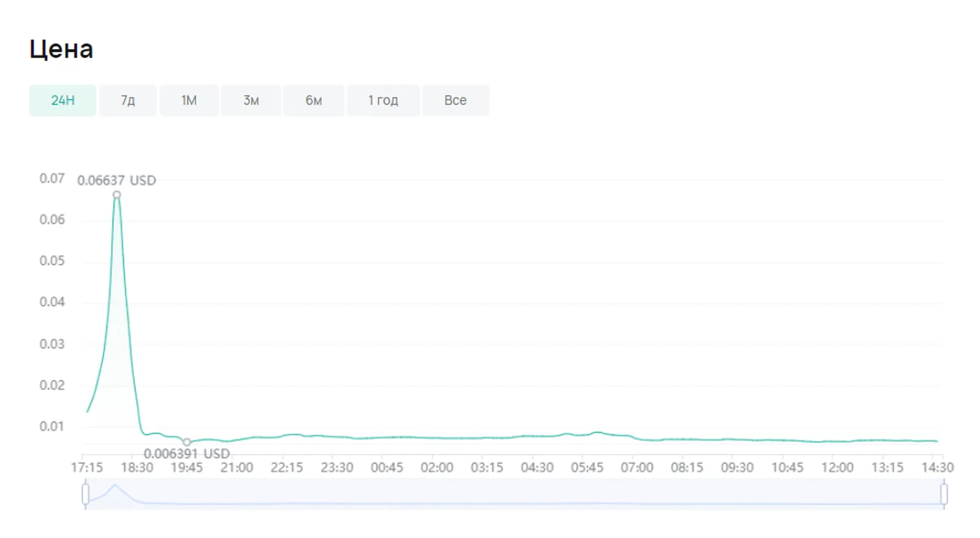
Task: Click the low marker at 0.006391 USD
Action: pyautogui.click(x=187, y=442)
